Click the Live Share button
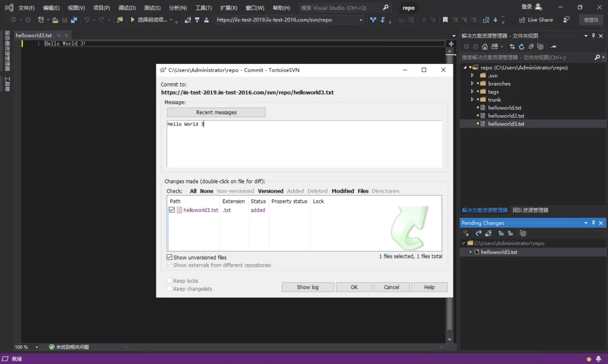The image size is (608, 364). click(x=536, y=20)
